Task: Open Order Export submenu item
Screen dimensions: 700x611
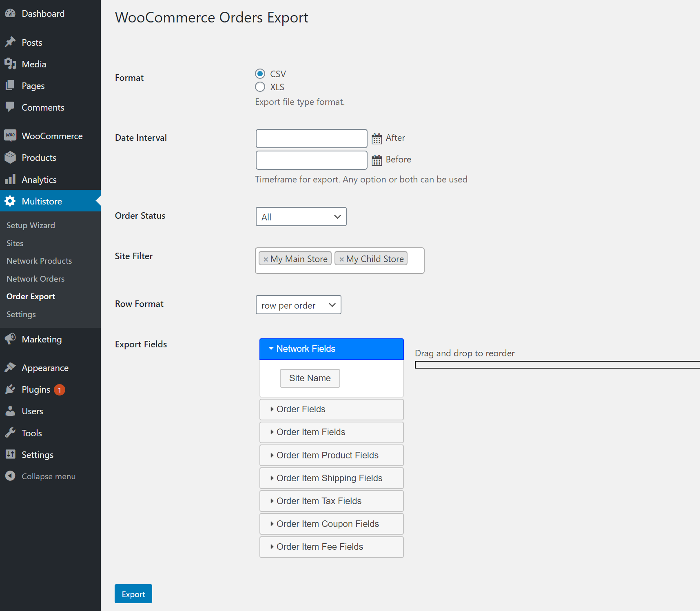Action: tap(31, 296)
